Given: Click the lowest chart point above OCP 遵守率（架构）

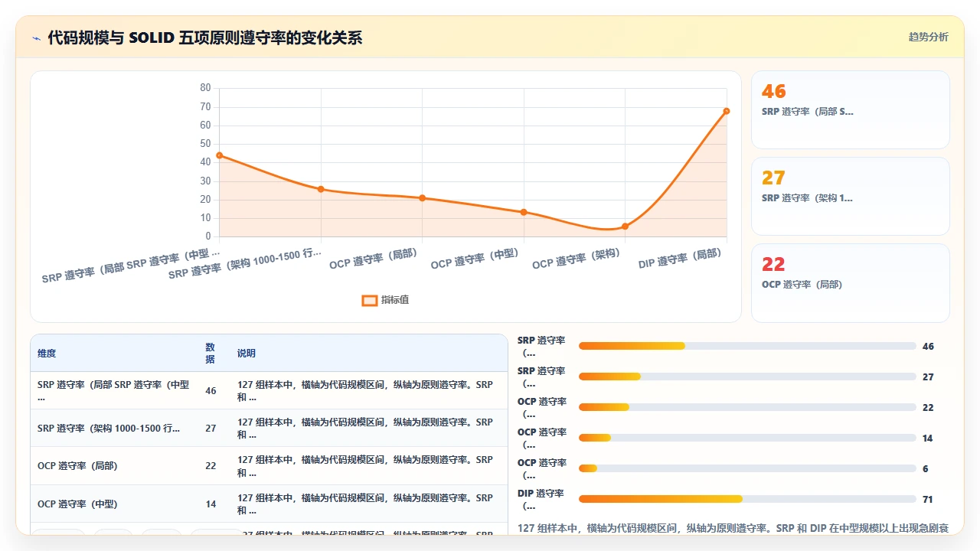Looking at the screenshot, I should tap(625, 227).
